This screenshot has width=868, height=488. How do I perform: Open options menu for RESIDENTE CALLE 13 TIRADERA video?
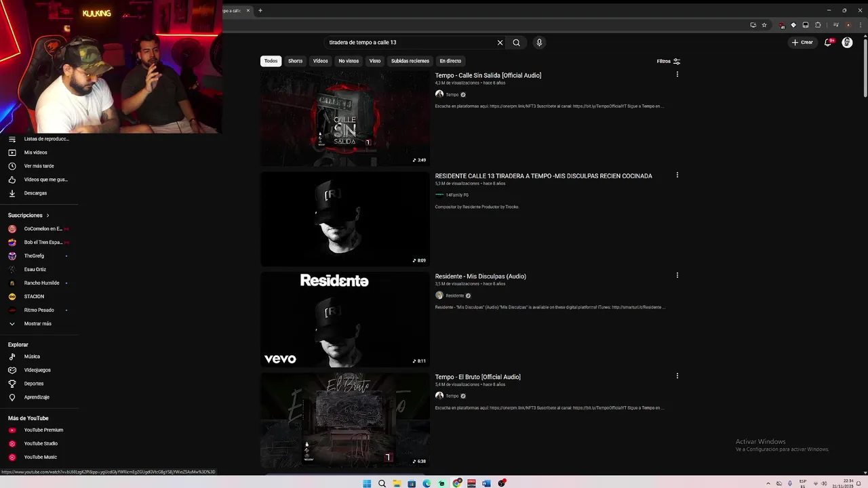(x=677, y=175)
